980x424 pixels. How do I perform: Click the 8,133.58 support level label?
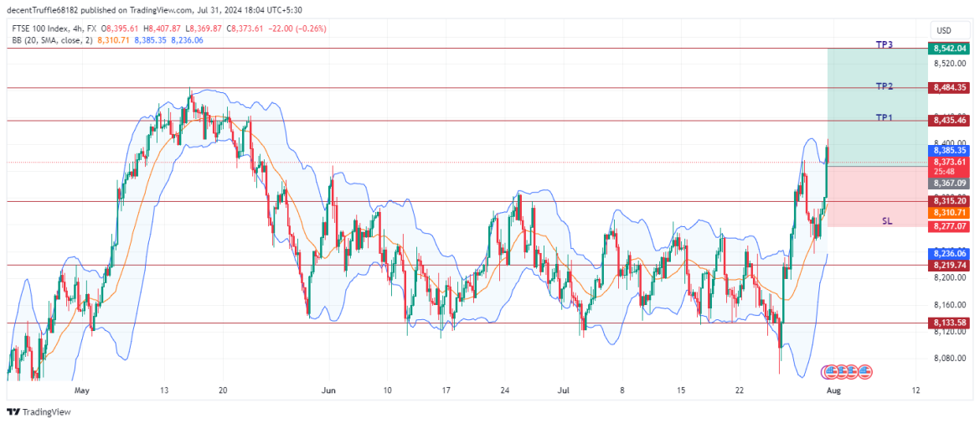tap(950, 323)
